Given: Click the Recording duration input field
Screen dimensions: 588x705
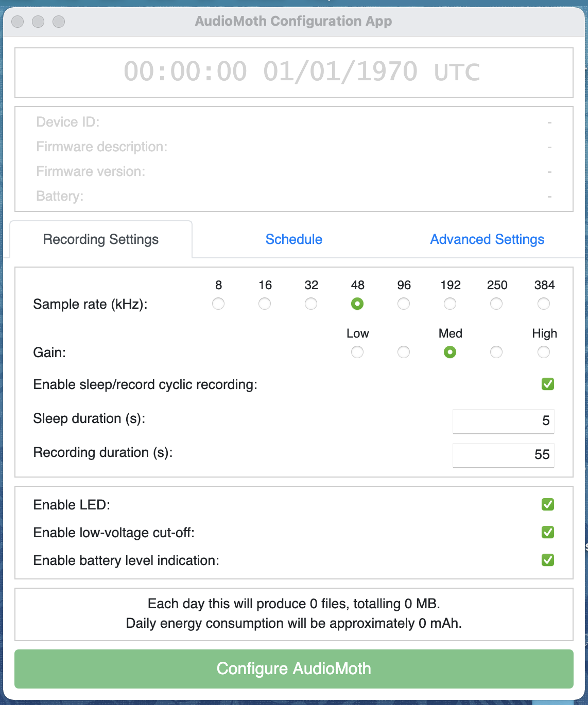Looking at the screenshot, I should pos(504,455).
